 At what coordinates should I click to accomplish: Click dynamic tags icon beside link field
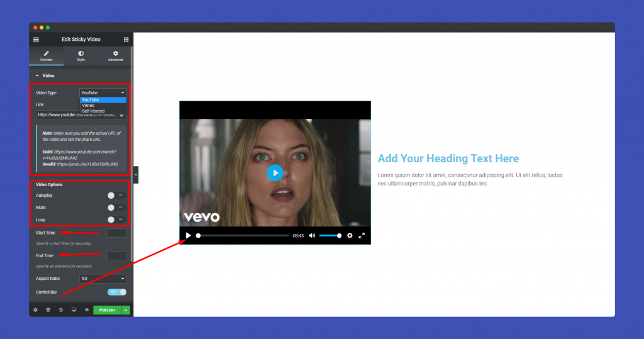click(121, 115)
